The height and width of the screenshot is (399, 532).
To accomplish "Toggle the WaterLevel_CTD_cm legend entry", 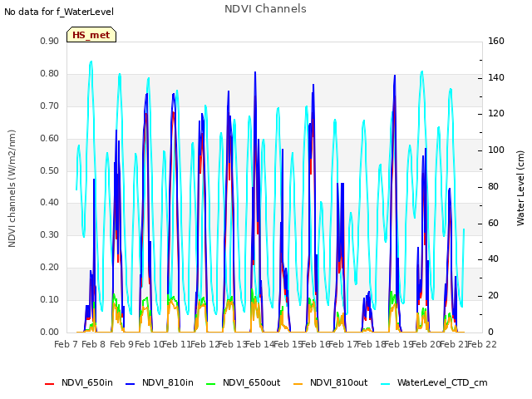I will click(434, 382).
